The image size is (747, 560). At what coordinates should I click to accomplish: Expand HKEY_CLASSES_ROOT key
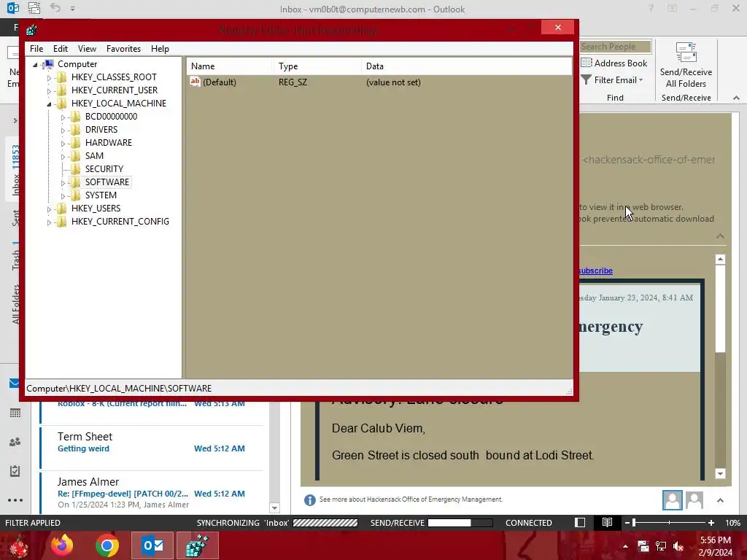[49, 77]
